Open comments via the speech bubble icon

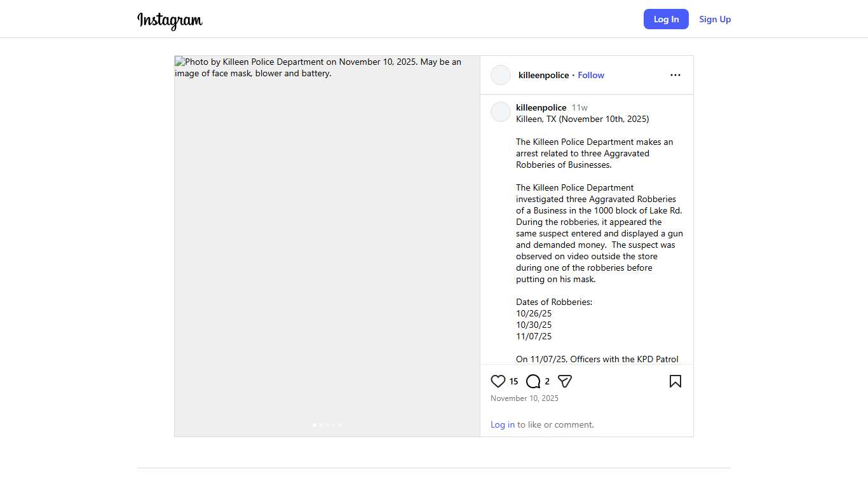pos(533,381)
